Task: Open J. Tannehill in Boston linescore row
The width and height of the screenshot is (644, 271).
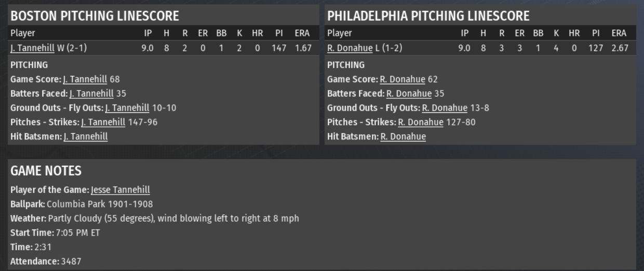Action: coord(32,48)
